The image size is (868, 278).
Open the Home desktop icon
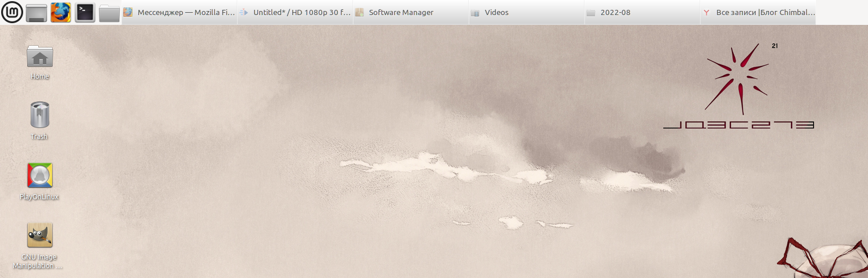pyautogui.click(x=40, y=56)
